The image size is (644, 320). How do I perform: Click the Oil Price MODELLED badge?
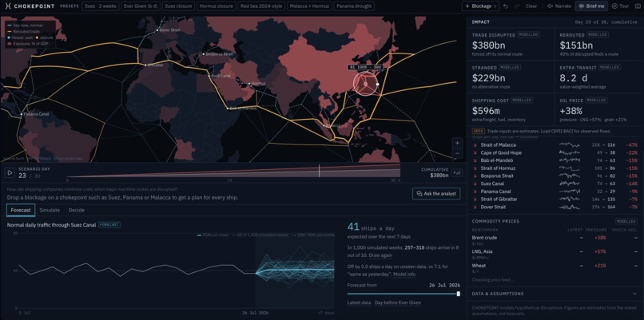(x=596, y=100)
